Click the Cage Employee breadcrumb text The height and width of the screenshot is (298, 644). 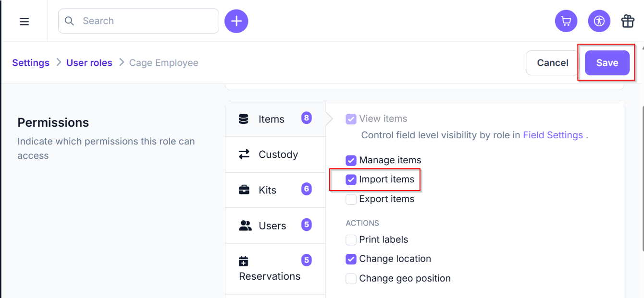point(163,63)
